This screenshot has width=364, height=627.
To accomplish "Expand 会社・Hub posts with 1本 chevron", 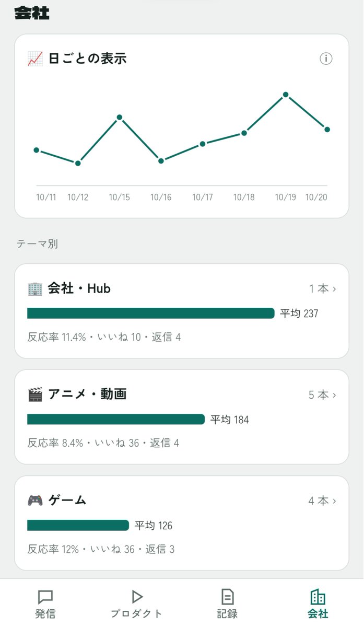I will pyautogui.click(x=322, y=289).
